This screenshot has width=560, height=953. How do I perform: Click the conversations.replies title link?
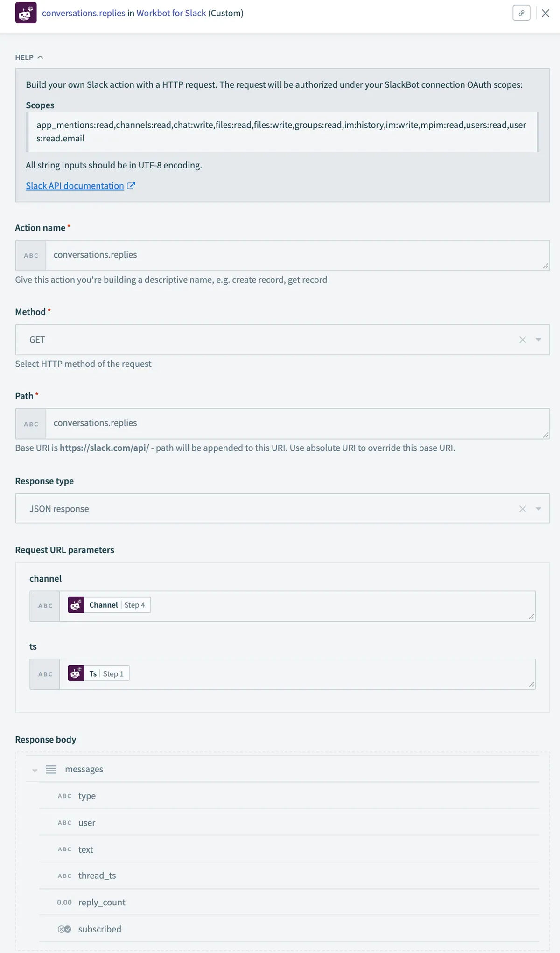(x=84, y=13)
